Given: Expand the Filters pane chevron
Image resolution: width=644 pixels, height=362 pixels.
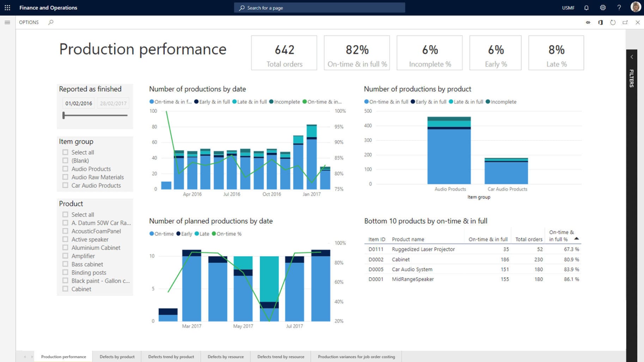Looking at the screenshot, I should click(631, 56).
